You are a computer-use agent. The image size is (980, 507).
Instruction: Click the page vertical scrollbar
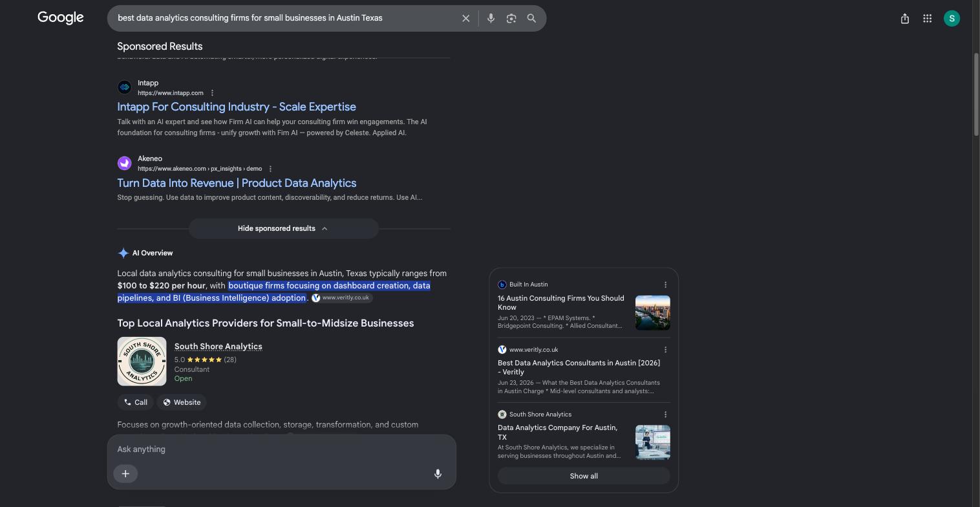click(x=976, y=94)
